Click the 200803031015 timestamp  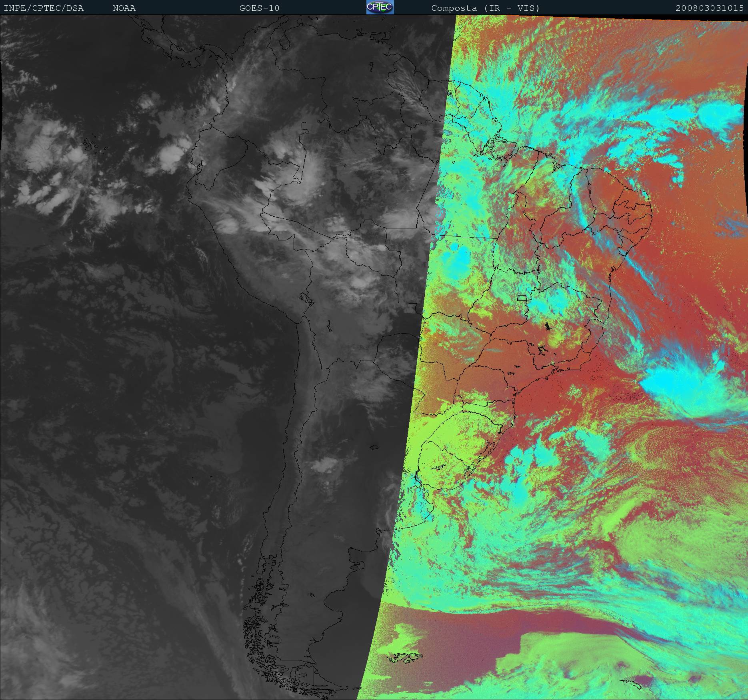[709, 8]
